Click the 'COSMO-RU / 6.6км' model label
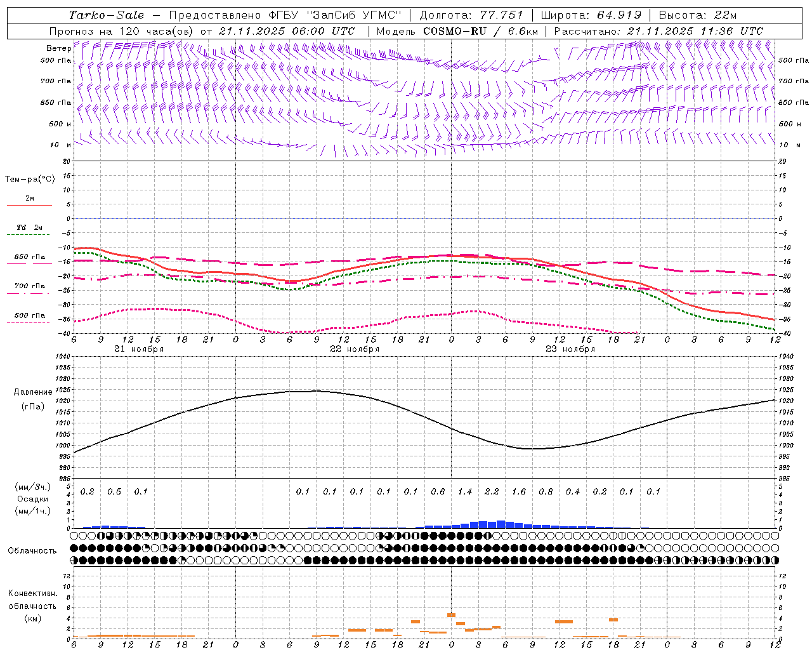 pos(480,31)
